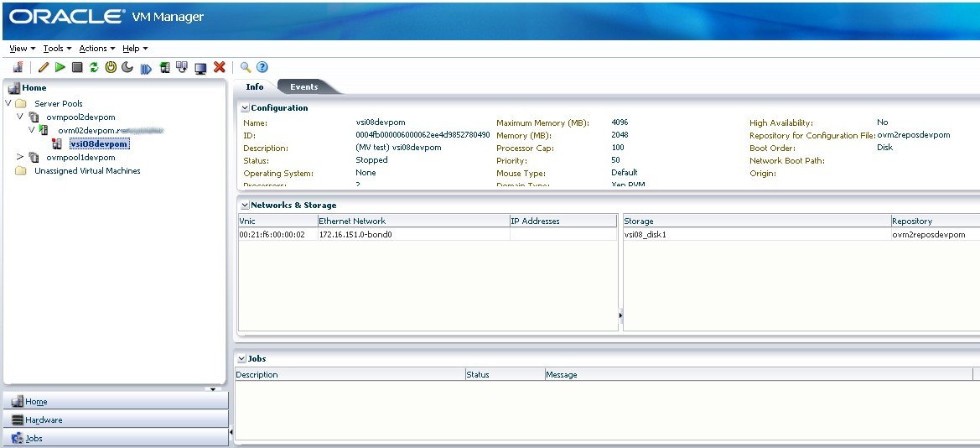Click the pencil Edit icon in toolbar

[x=43, y=67]
